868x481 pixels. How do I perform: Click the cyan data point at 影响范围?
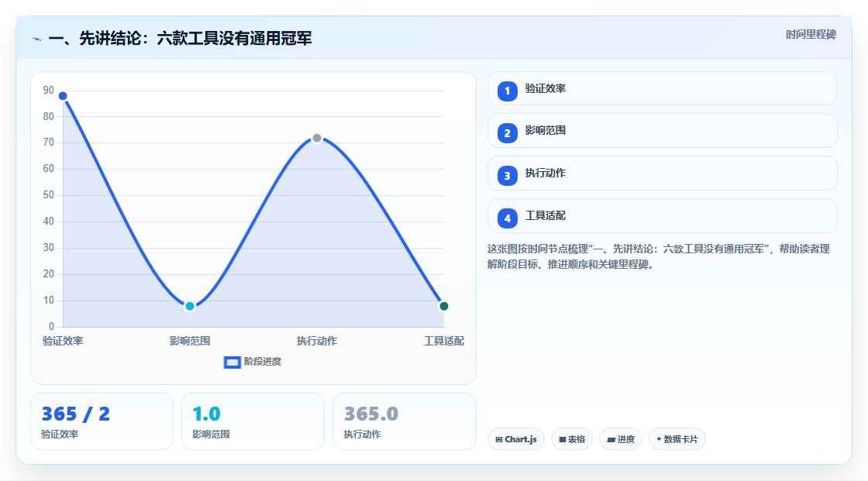click(x=190, y=306)
